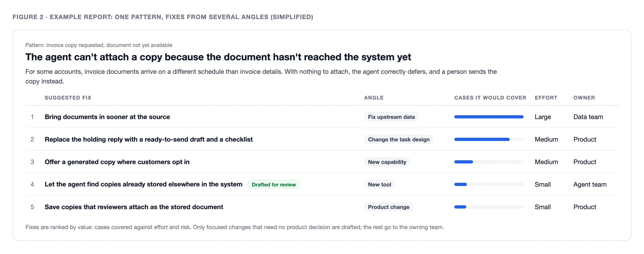
Task: Click 'Product' owner in the save copies row
Action: 585,207
